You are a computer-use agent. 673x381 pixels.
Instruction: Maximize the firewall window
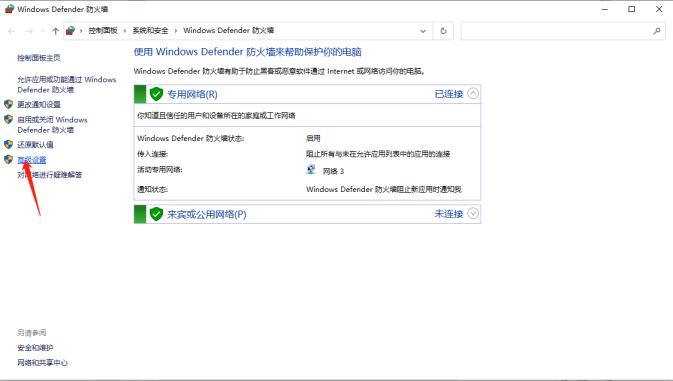631,9
